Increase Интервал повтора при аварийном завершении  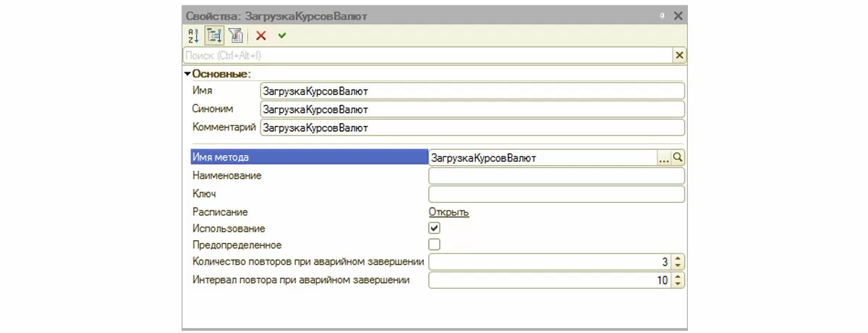tap(678, 277)
